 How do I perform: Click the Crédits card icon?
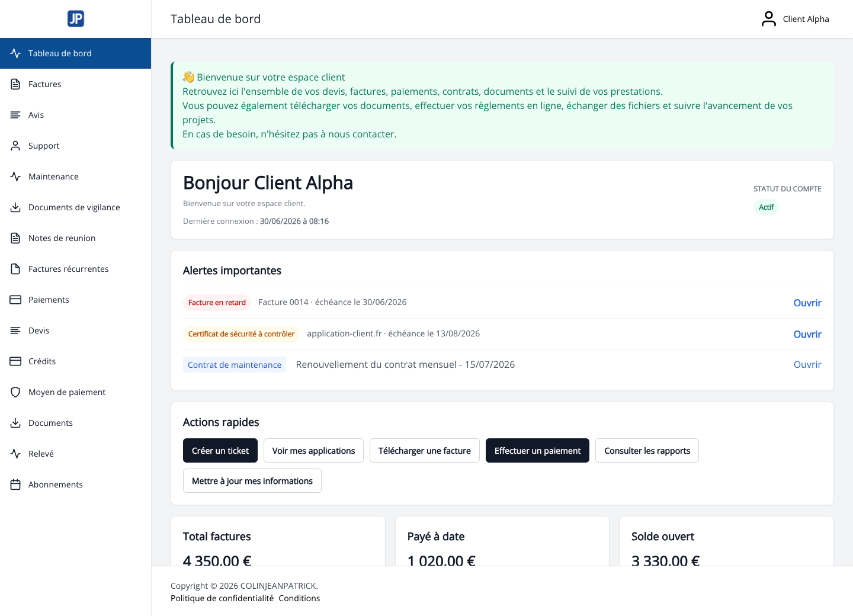(x=15, y=361)
